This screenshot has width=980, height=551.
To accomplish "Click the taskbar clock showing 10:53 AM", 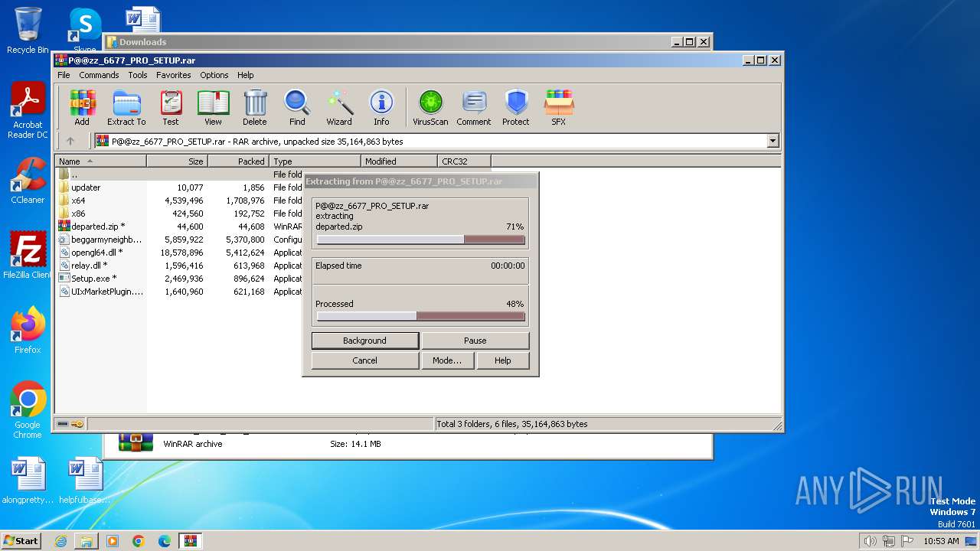I will click(x=941, y=541).
